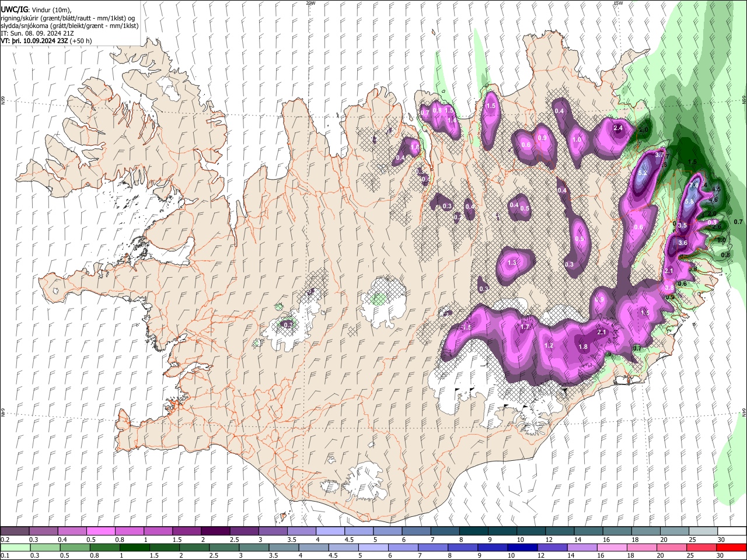The width and height of the screenshot is (747, 560).
Task: Click the 1.8 snowfall value on map
Action: point(582,346)
